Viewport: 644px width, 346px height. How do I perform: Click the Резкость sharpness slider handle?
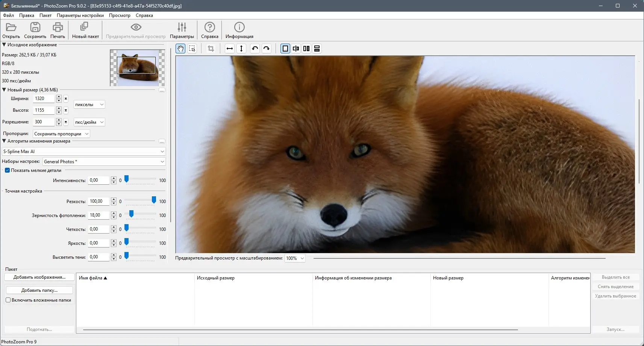tap(154, 200)
